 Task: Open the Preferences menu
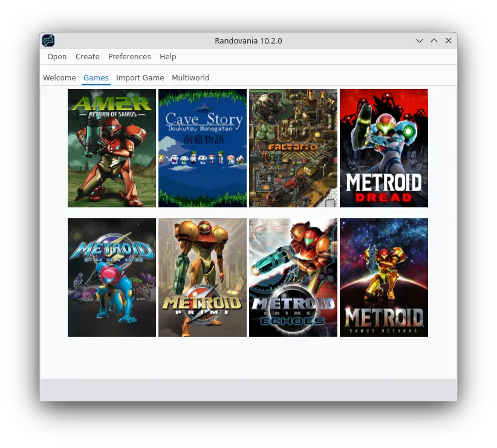[x=129, y=57]
